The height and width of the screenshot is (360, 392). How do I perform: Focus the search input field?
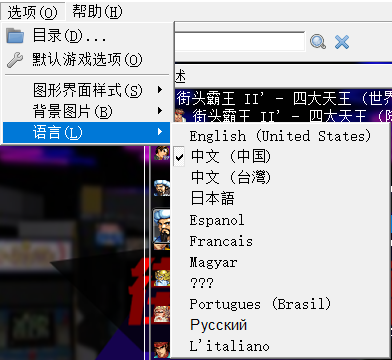point(240,42)
